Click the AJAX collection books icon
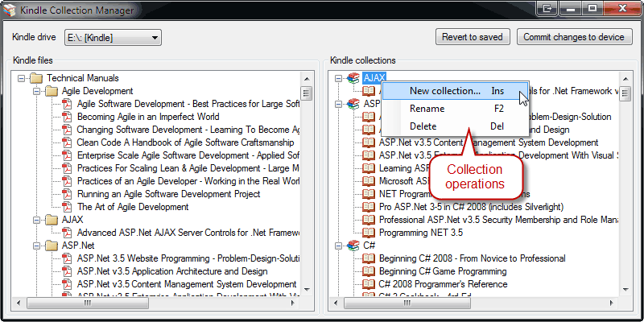Screen dimensions: 644x322 point(352,78)
